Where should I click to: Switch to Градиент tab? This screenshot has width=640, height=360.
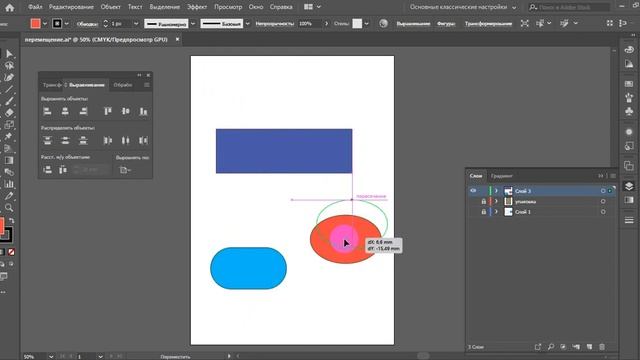502,176
